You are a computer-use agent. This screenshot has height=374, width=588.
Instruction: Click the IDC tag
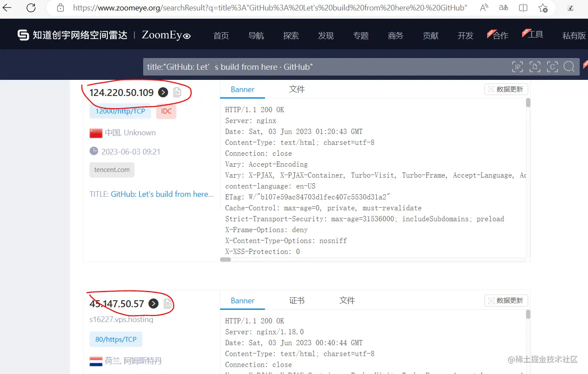point(166,111)
